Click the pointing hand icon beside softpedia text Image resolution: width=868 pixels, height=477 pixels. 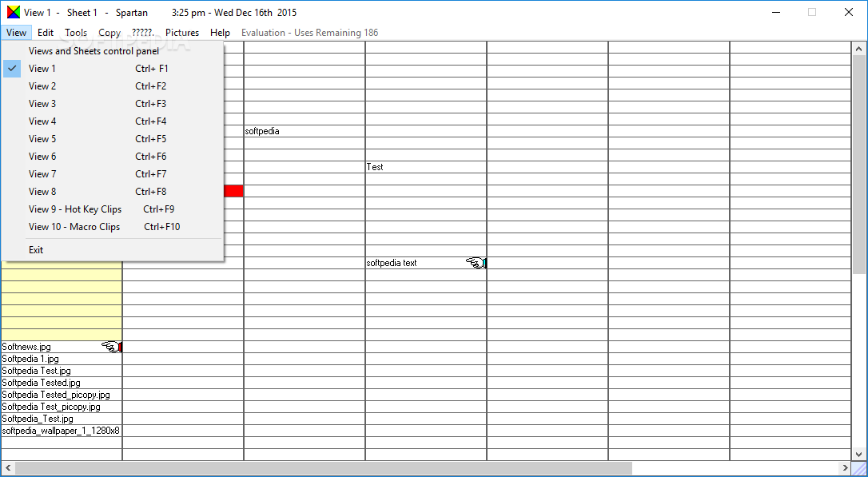tap(476, 264)
